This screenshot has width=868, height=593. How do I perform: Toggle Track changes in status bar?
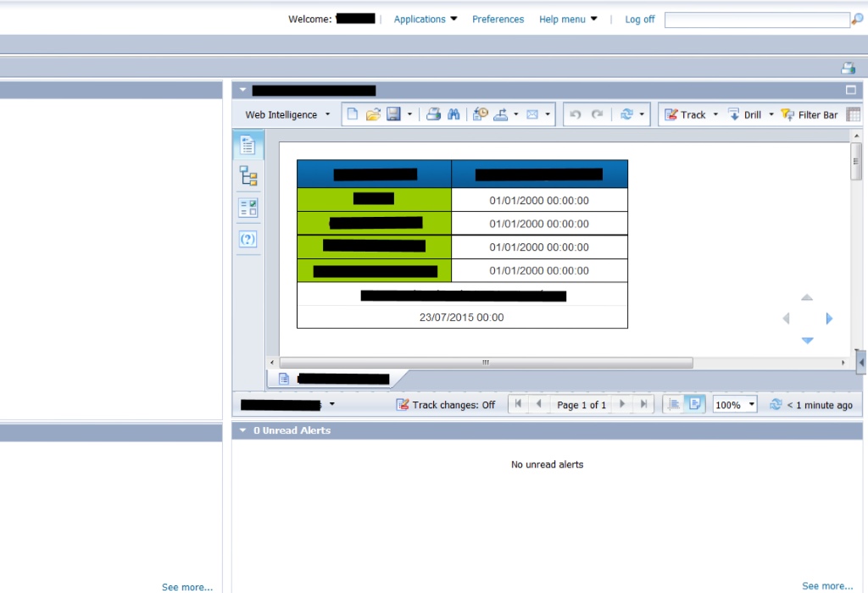[x=446, y=405]
